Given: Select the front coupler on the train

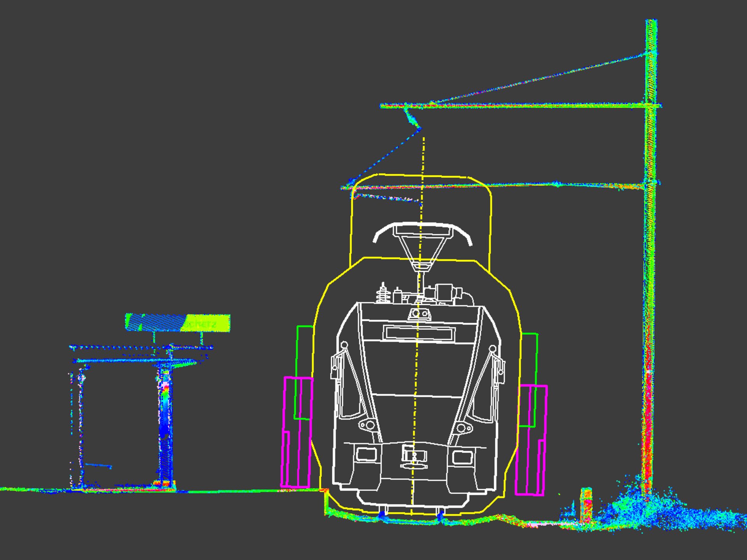Looking at the screenshot, I should pyautogui.click(x=414, y=456).
